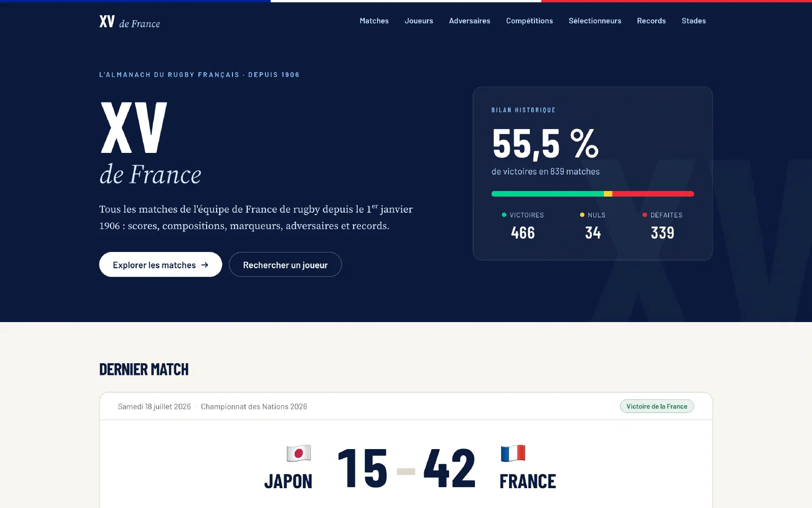This screenshot has height=508, width=812.
Task: Open the Matches menu item
Action: [x=374, y=21]
